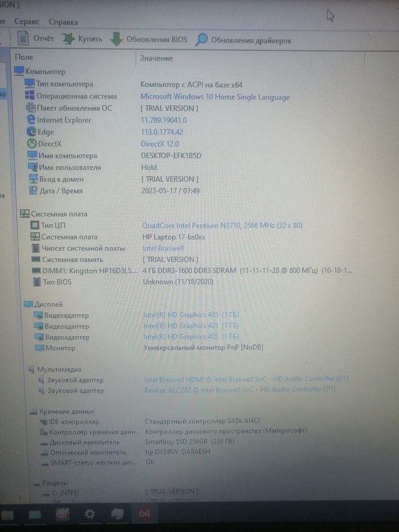The width and height of the screenshot is (399, 532).
Task: Expand the left panel tree chevron
Action: point(21,497)
